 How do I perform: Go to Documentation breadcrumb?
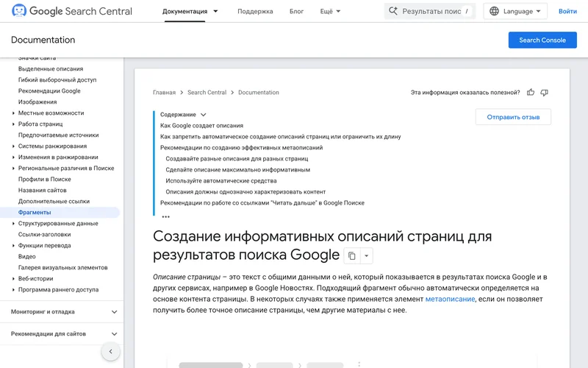click(x=259, y=93)
